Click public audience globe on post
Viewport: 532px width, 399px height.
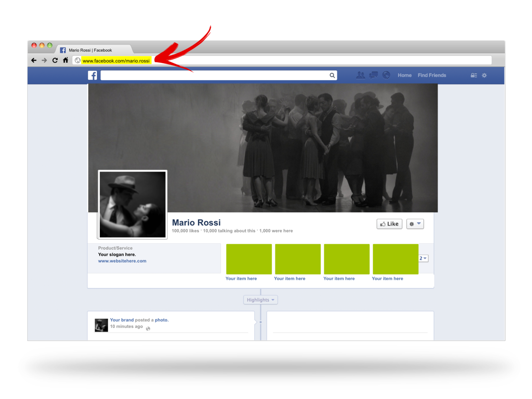(x=148, y=329)
